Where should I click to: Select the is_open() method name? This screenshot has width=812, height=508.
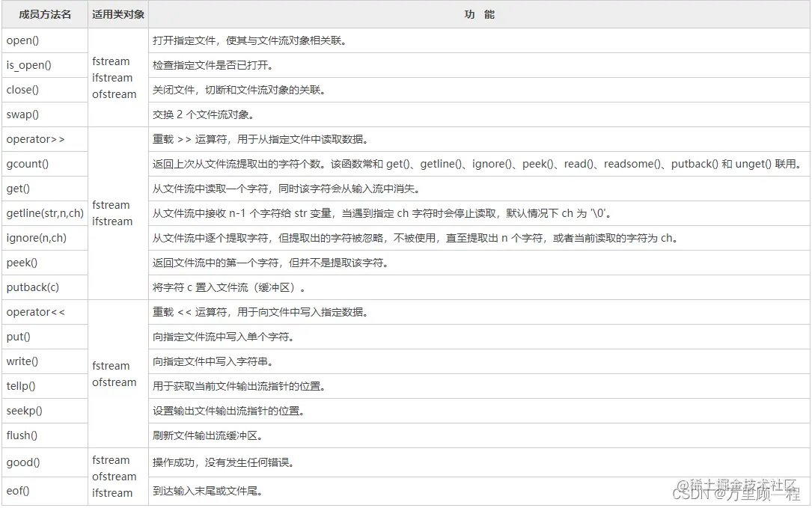point(28,65)
